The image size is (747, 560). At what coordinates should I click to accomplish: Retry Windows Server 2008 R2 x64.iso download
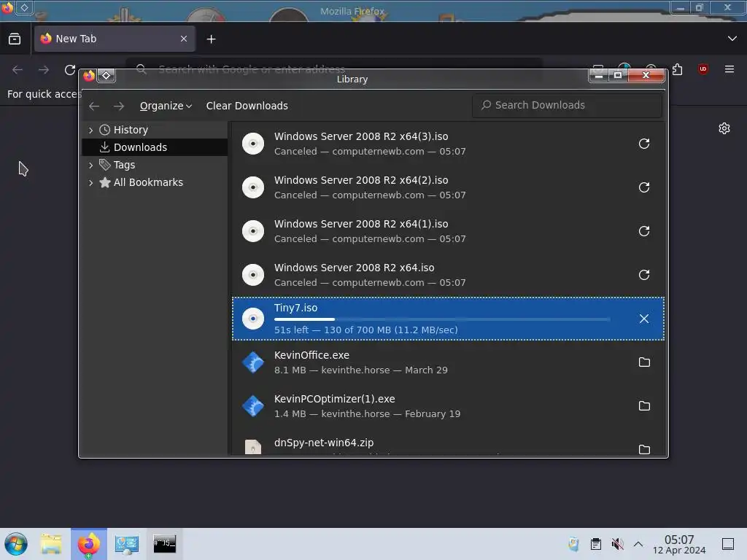coord(643,275)
